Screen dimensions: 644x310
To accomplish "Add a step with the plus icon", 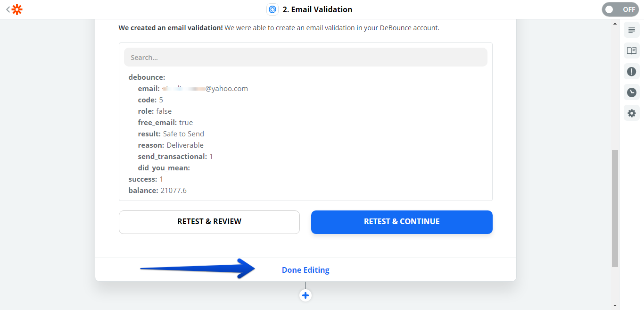I will pos(305,295).
